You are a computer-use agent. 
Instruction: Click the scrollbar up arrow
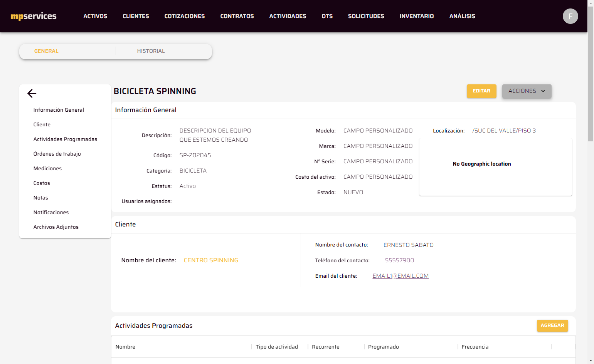click(x=591, y=3)
